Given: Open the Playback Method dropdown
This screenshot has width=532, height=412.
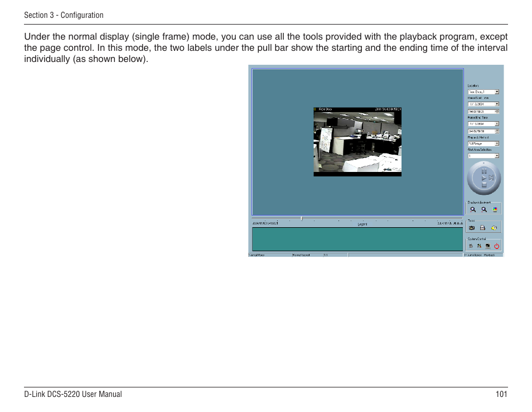Looking at the screenshot, I should click(x=497, y=143).
